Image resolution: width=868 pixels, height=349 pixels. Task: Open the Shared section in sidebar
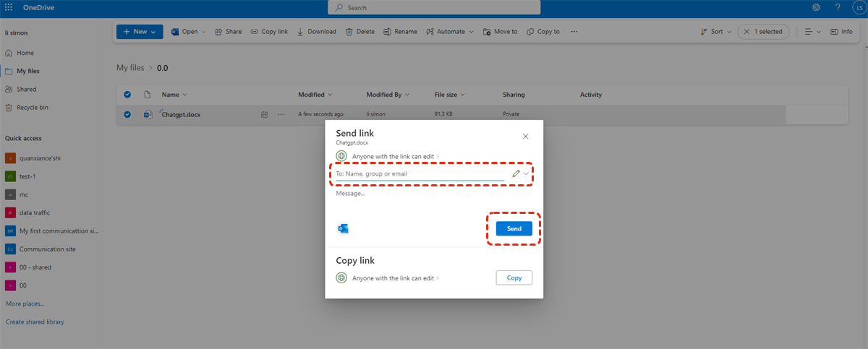[27, 90]
